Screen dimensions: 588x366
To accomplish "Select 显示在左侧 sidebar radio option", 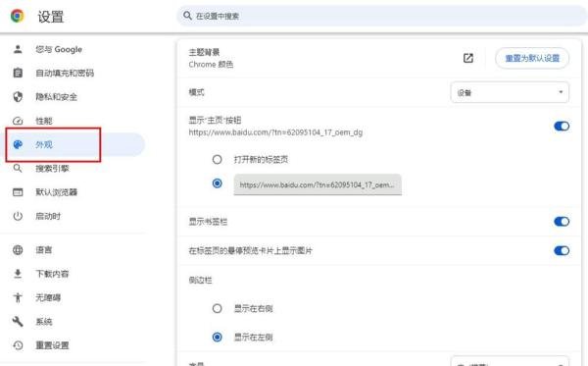I will coord(217,338).
